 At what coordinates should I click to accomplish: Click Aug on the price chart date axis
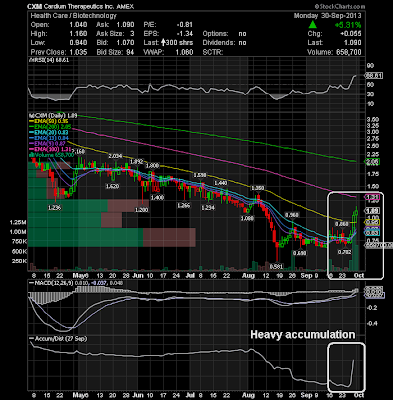point(248,275)
